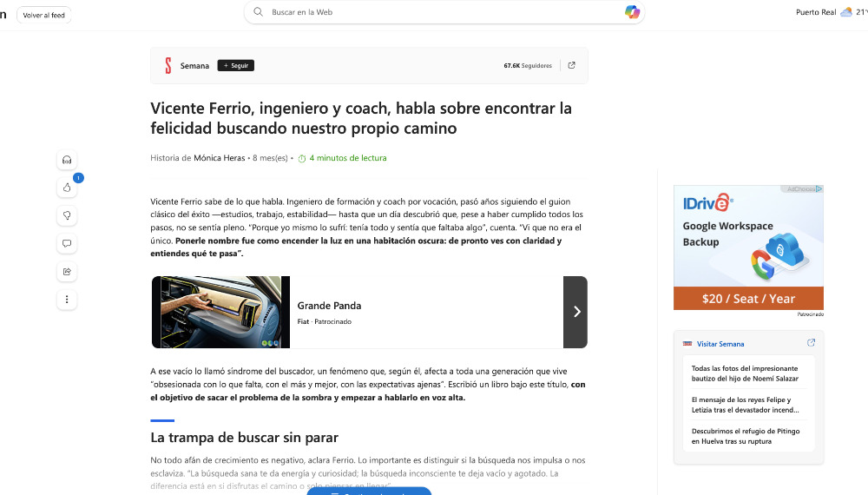The height and width of the screenshot is (495, 868).
Task: Open story about reyes Felipe y Letizia
Action: (745, 405)
